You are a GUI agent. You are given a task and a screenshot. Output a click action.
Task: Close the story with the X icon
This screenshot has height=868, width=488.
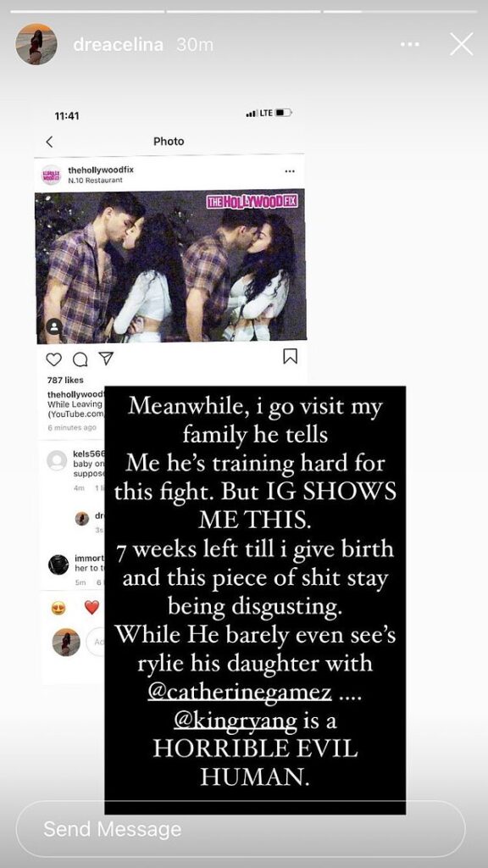[462, 44]
